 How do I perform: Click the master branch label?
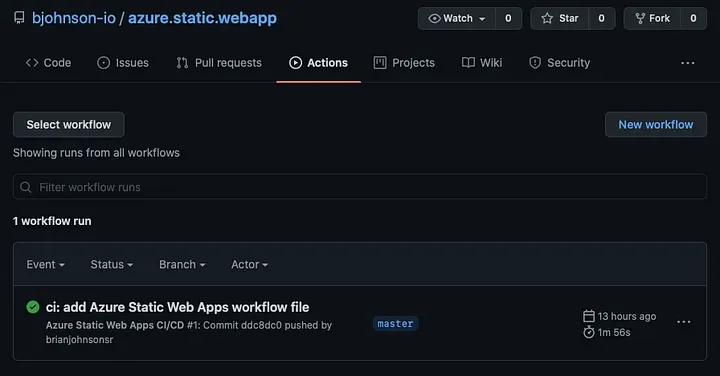click(x=395, y=324)
